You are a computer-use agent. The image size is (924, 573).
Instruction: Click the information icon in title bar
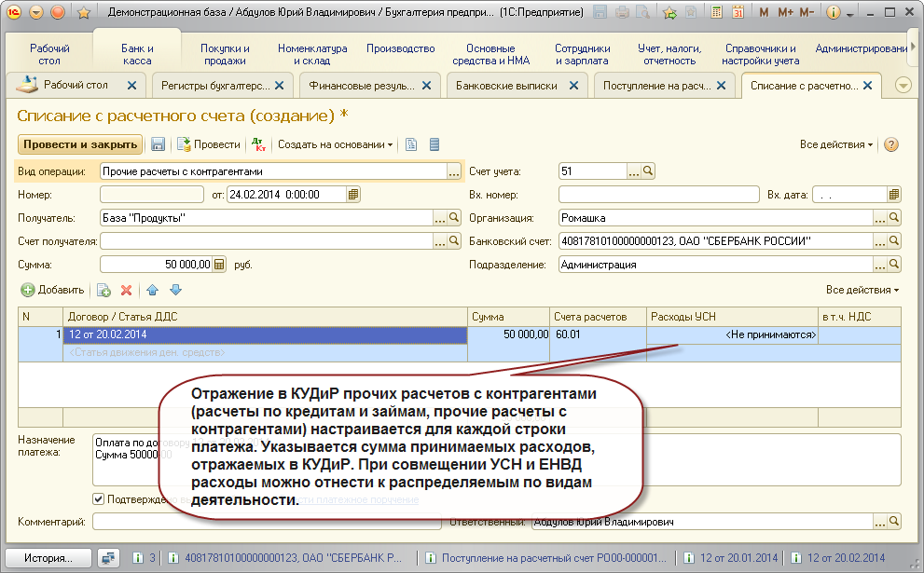click(x=834, y=12)
